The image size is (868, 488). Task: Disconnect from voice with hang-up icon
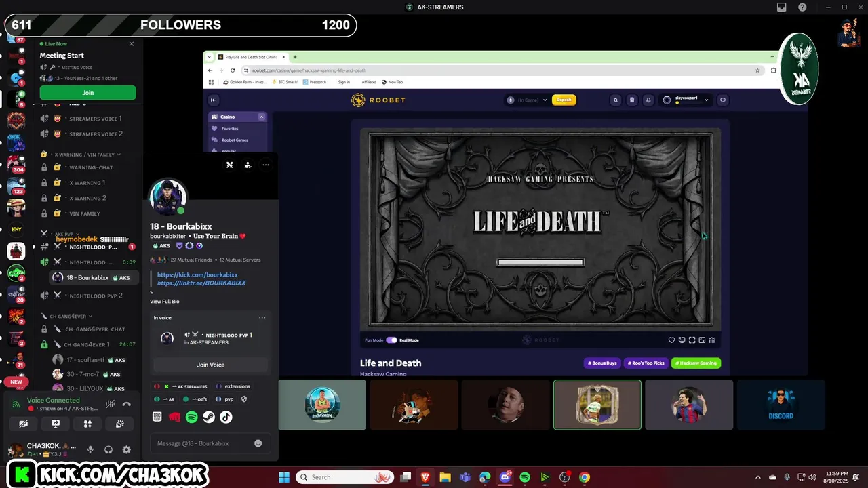tap(126, 404)
